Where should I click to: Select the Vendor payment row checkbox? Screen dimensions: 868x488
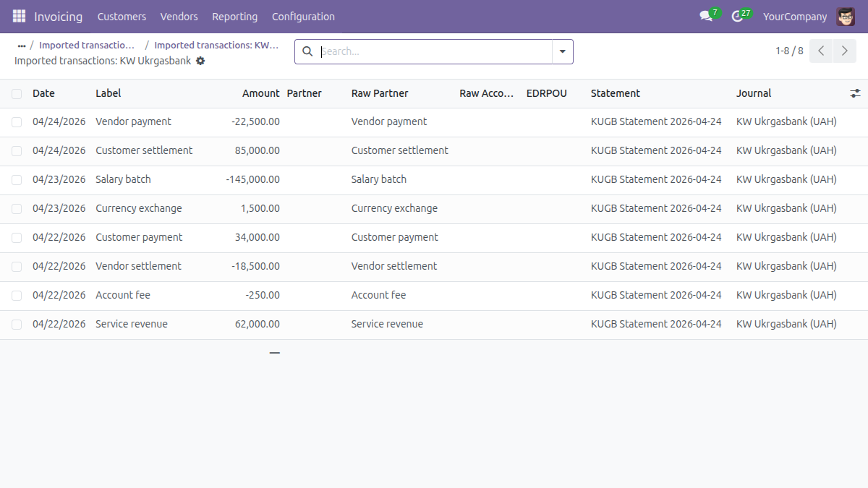[17, 122]
